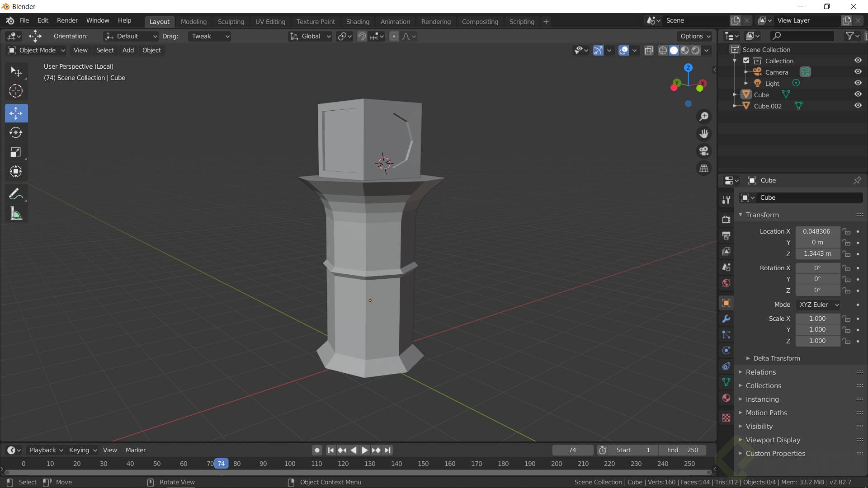Hide Cube.002 in the outliner

858,106
